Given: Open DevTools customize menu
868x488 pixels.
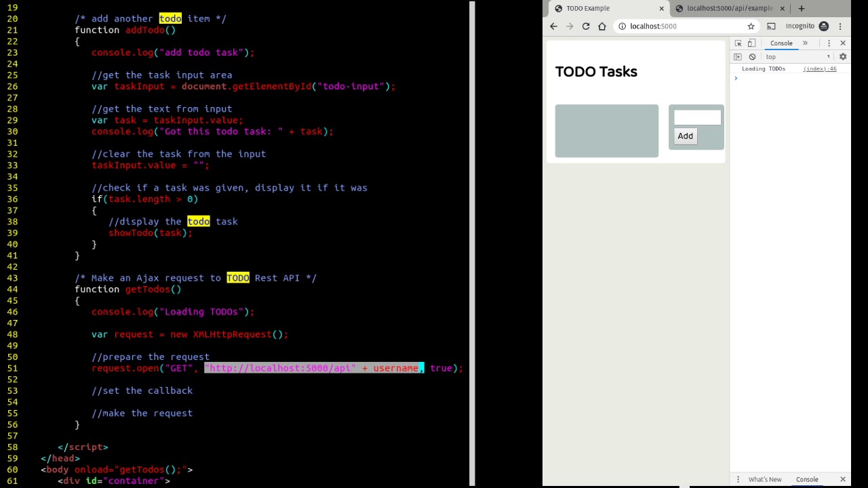Looking at the screenshot, I should pyautogui.click(x=829, y=43).
